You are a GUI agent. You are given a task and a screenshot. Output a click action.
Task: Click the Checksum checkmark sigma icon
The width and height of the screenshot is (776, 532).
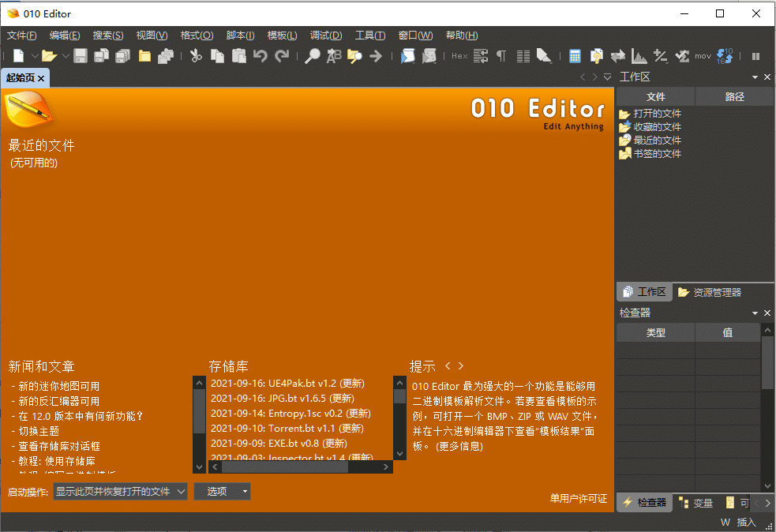tap(682, 56)
